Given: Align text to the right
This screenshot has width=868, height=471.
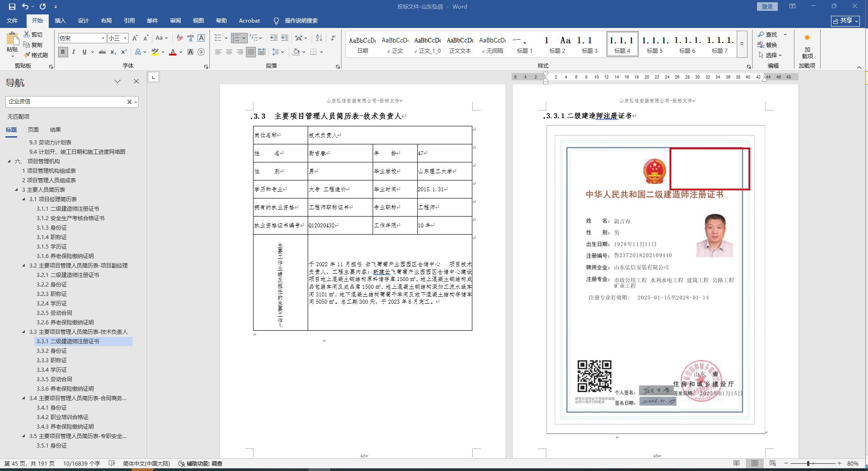Looking at the screenshot, I should (x=240, y=52).
